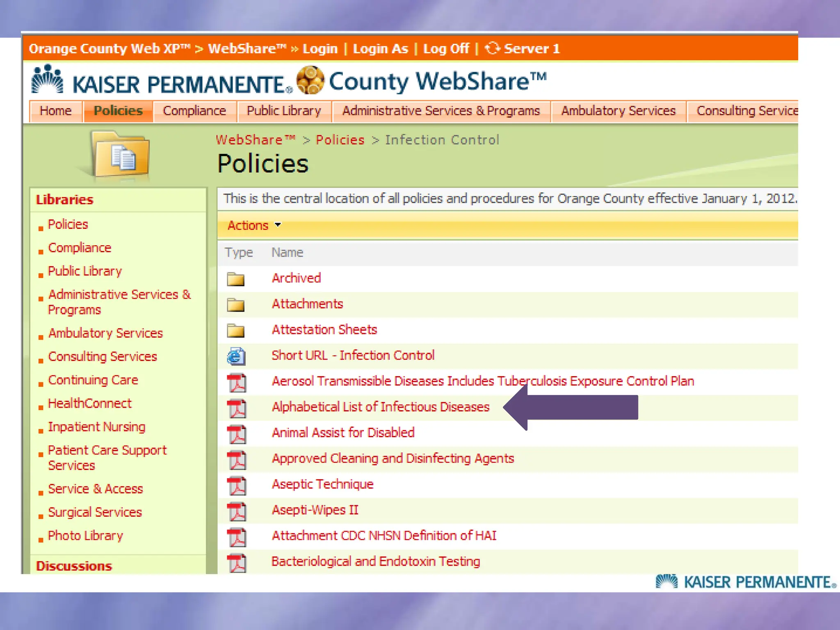Sort by the Name column header
This screenshot has height=630, width=840.
[x=287, y=253]
